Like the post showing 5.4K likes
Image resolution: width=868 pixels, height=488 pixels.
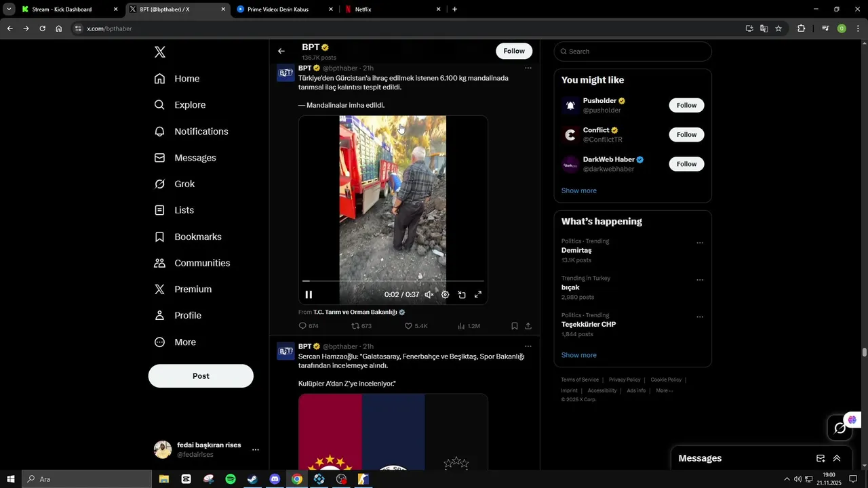[x=416, y=326]
